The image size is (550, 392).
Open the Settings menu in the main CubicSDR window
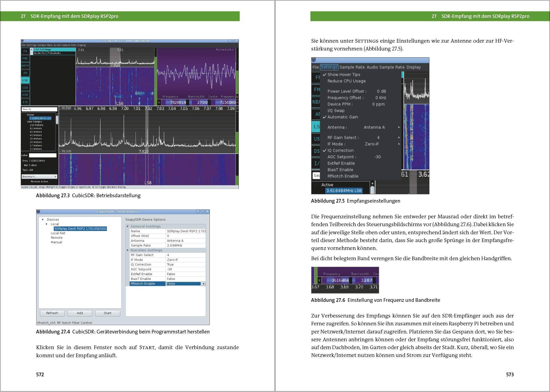point(31,45)
